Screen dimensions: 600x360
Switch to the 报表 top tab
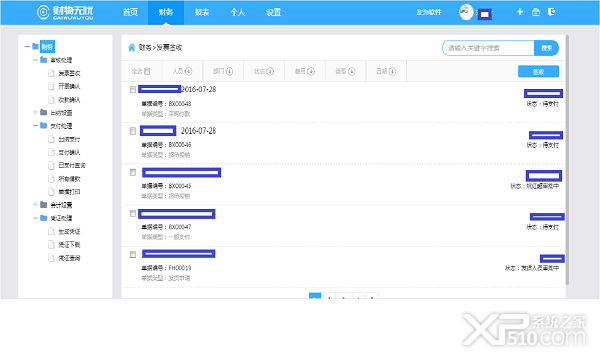[202, 12]
